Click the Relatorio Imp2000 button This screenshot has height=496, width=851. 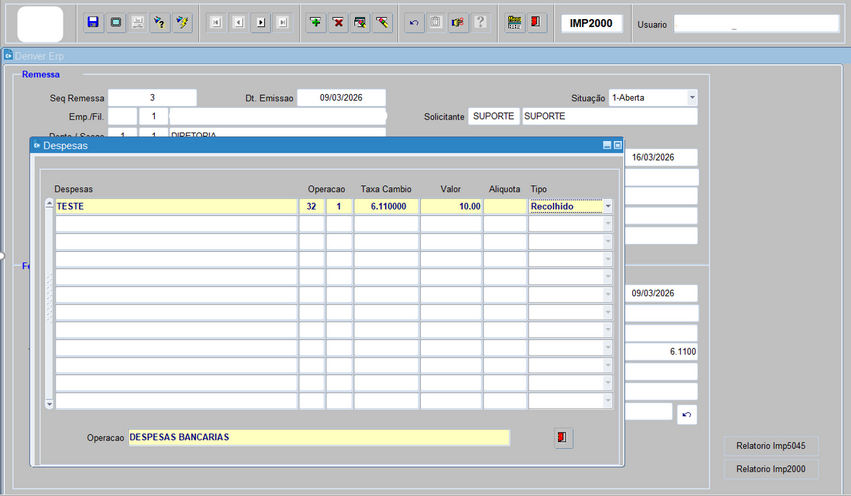point(769,469)
